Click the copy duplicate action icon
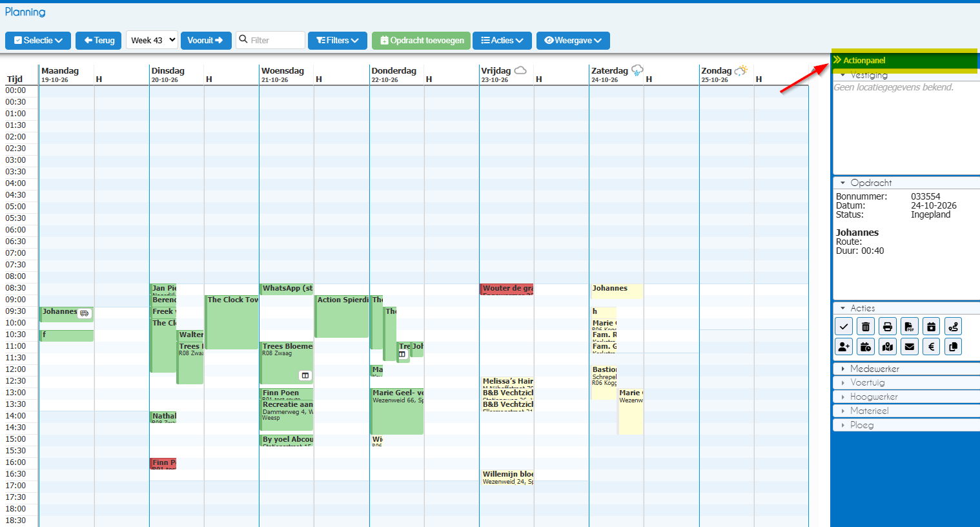 [953, 347]
